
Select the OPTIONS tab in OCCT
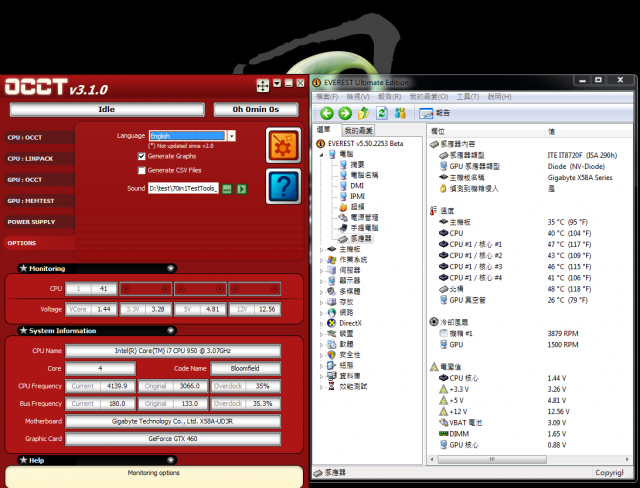coord(39,243)
